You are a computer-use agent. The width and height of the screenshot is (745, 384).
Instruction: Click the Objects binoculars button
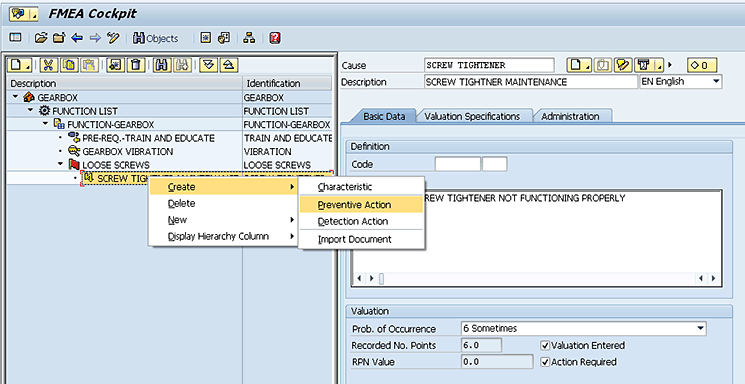point(156,38)
